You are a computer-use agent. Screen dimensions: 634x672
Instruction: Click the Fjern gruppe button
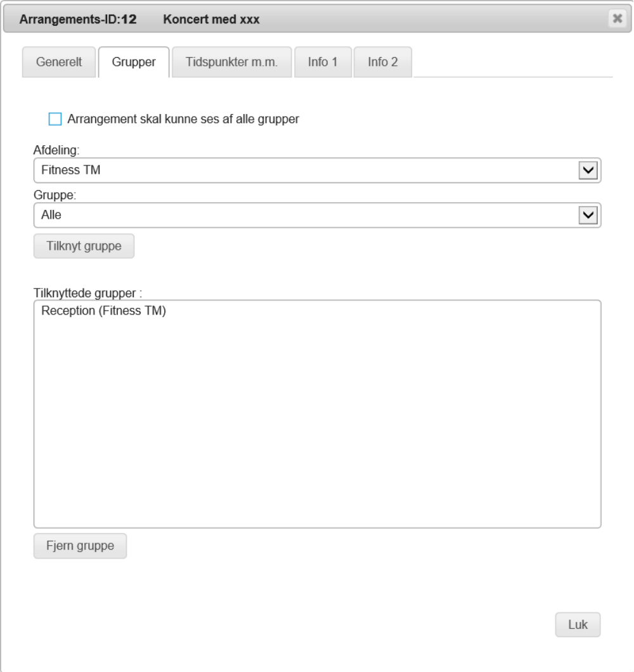click(80, 546)
